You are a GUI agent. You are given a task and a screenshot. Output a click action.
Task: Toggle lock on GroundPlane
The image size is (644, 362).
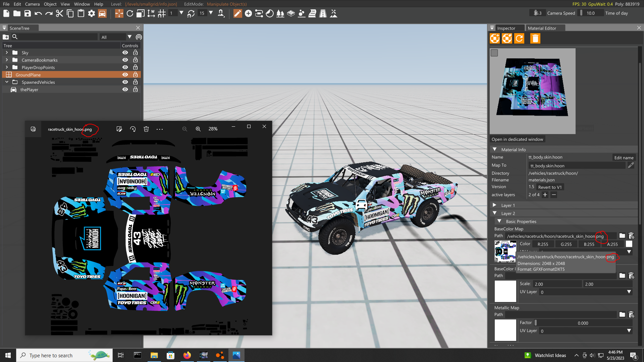[135, 75]
